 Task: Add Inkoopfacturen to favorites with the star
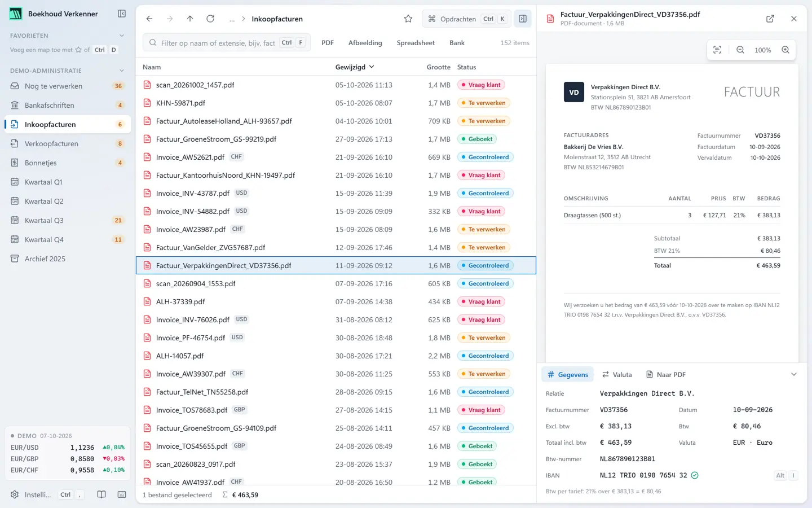408,19
